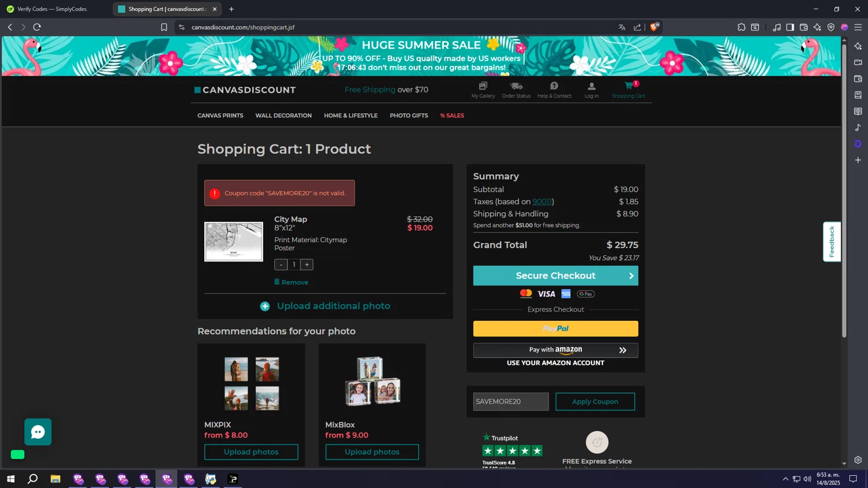Click the address bar URL

(x=243, y=27)
